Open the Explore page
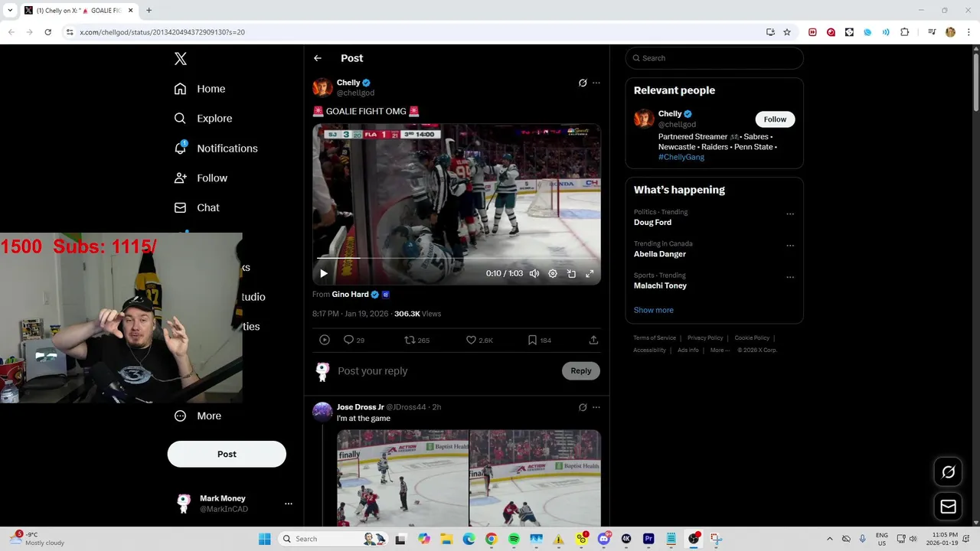This screenshot has height=551, width=980. pyautogui.click(x=203, y=119)
